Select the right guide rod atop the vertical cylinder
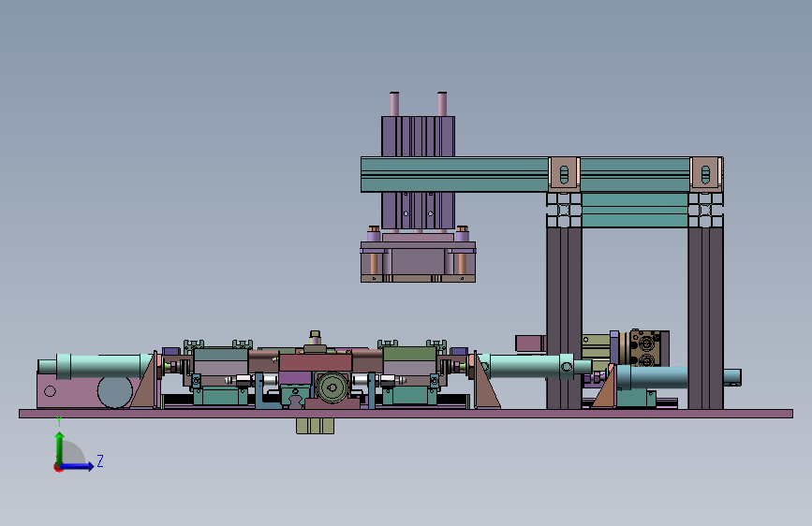 pyautogui.click(x=442, y=104)
